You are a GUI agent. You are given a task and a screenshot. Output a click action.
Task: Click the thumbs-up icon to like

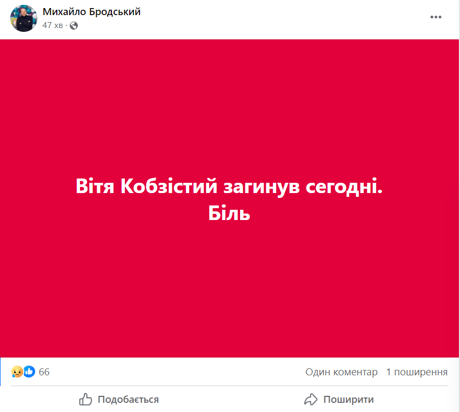tap(85, 399)
